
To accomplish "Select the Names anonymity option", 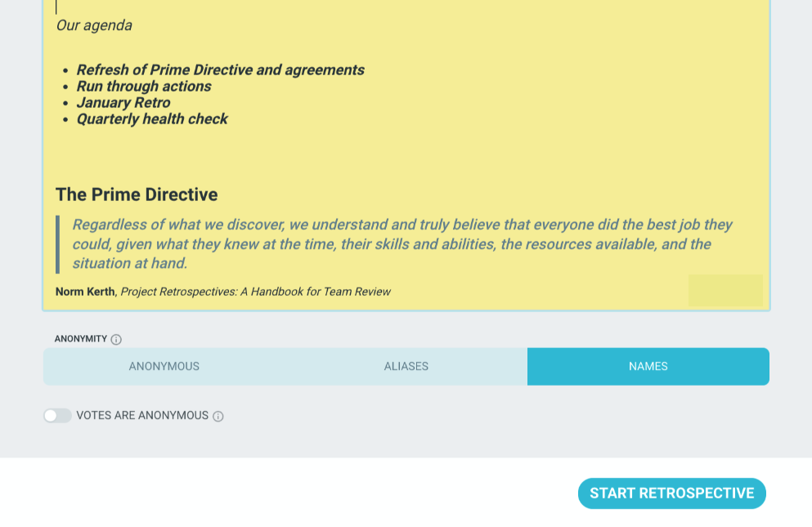I will coord(648,367).
